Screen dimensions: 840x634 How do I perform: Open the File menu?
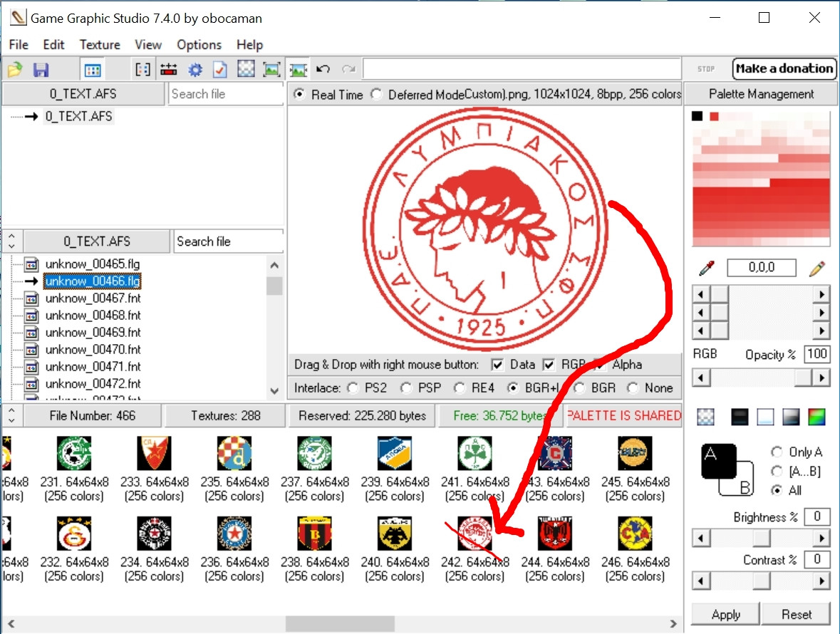pyautogui.click(x=19, y=44)
